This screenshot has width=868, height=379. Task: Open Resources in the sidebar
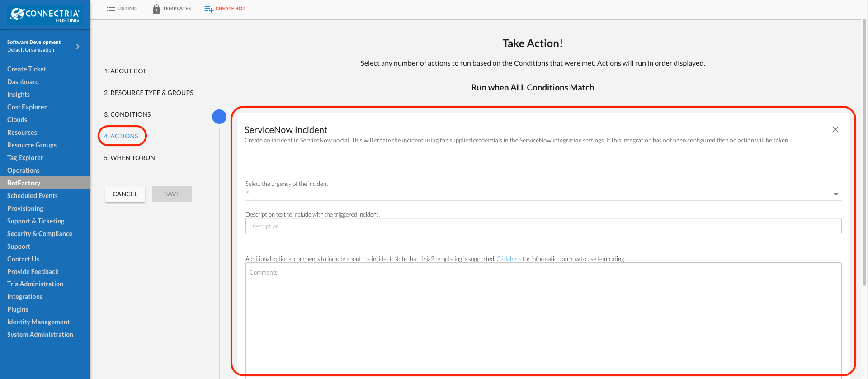tap(22, 133)
